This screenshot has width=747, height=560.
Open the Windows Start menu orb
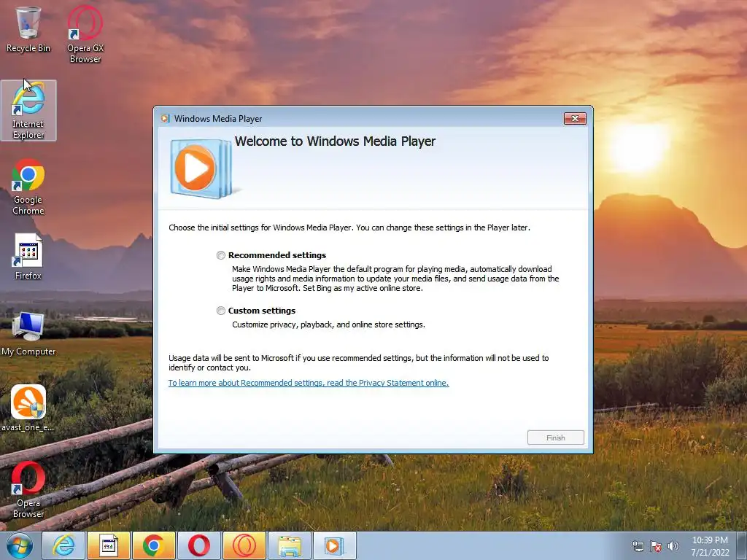point(20,545)
